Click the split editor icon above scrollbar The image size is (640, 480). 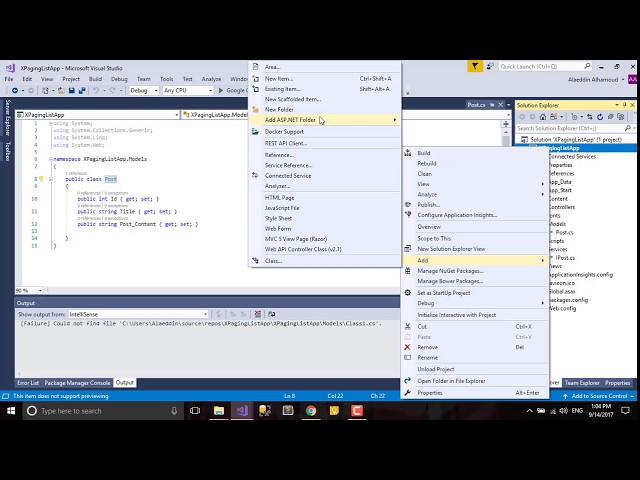click(x=506, y=124)
